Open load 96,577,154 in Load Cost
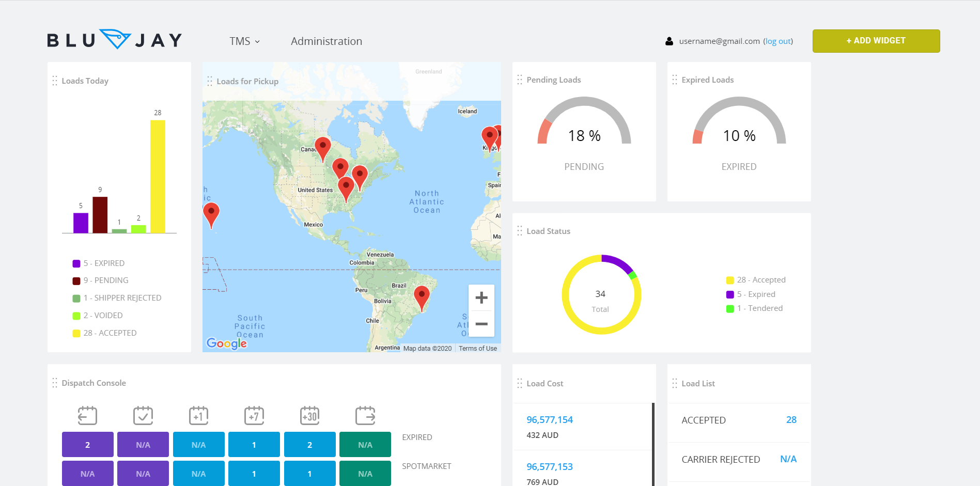This screenshot has width=980, height=486. pos(550,420)
